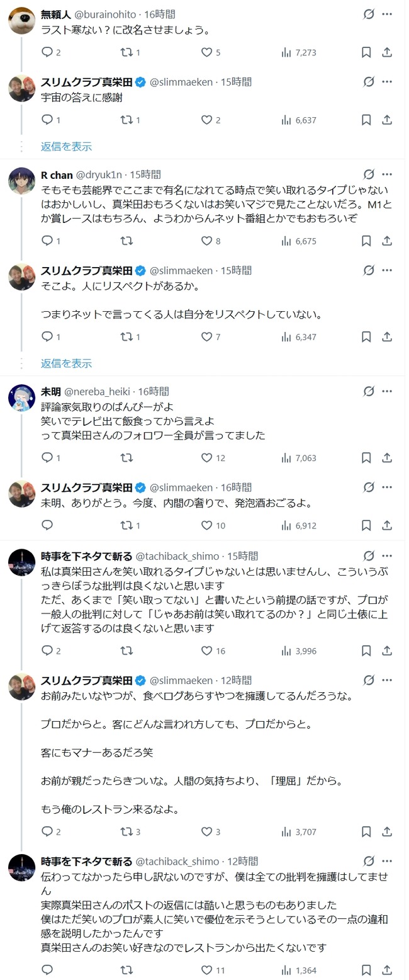
Task: Repost R chan's post
Action: click(126, 241)
